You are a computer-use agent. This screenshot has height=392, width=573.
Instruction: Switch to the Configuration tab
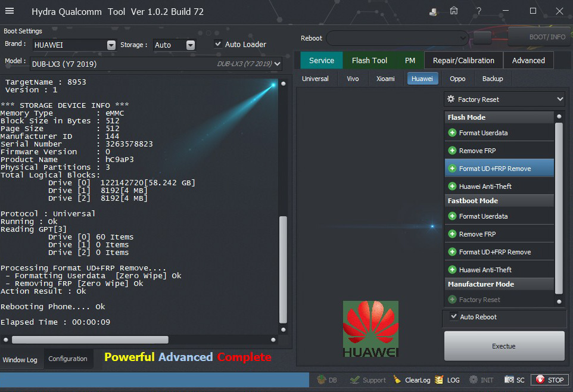(x=68, y=359)
